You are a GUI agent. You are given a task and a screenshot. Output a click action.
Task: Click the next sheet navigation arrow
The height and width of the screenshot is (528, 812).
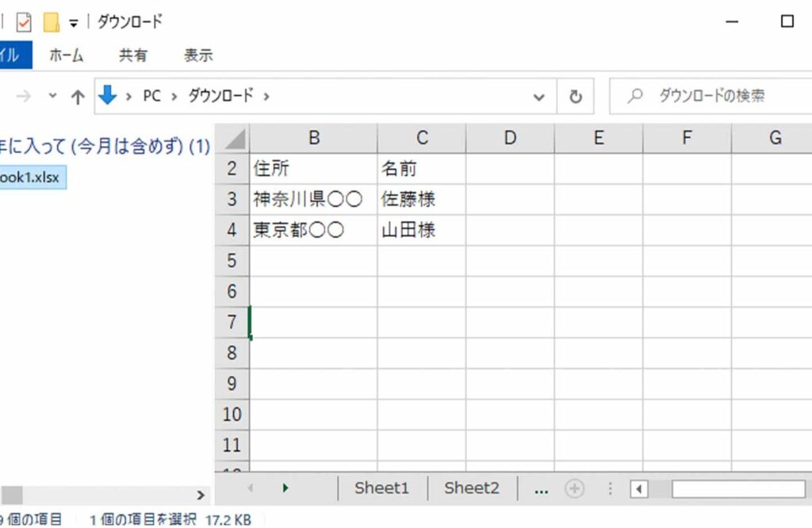click(285, 488)
